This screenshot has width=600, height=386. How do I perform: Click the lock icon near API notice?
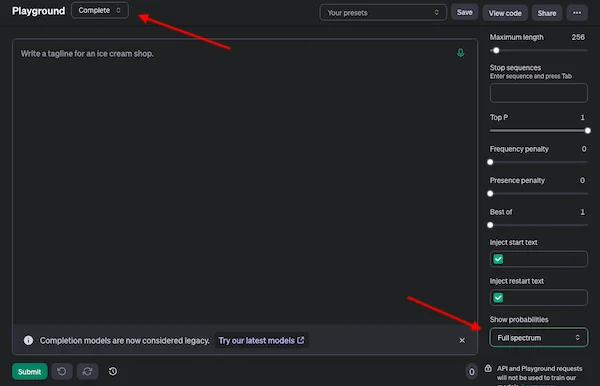coord(488,368)
